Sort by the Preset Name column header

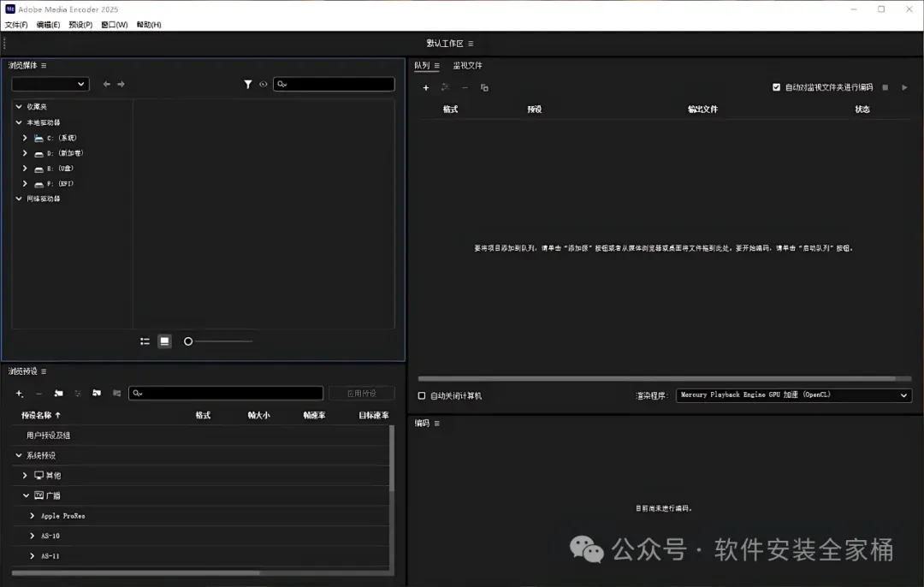[41, 415]
